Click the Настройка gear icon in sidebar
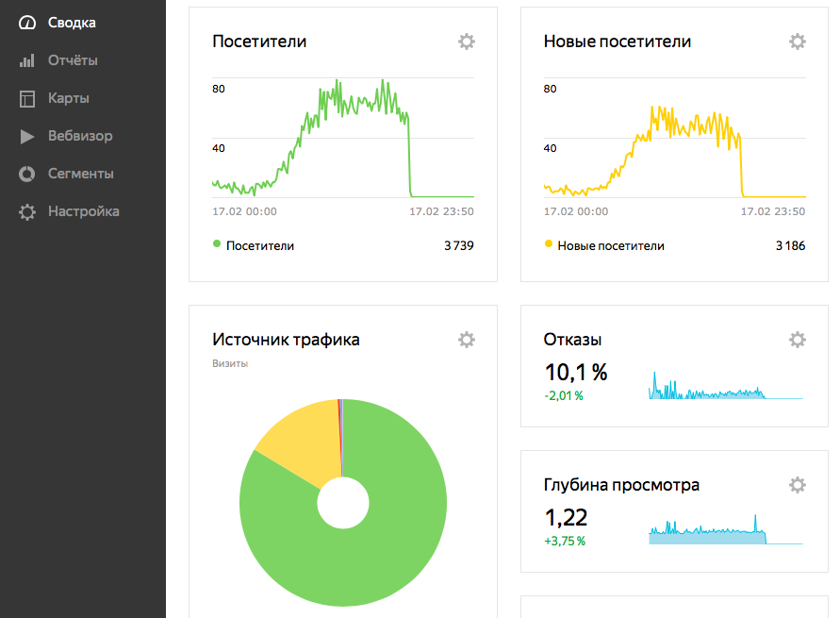This screenshot has height=618, width=840. coord(26,211)
